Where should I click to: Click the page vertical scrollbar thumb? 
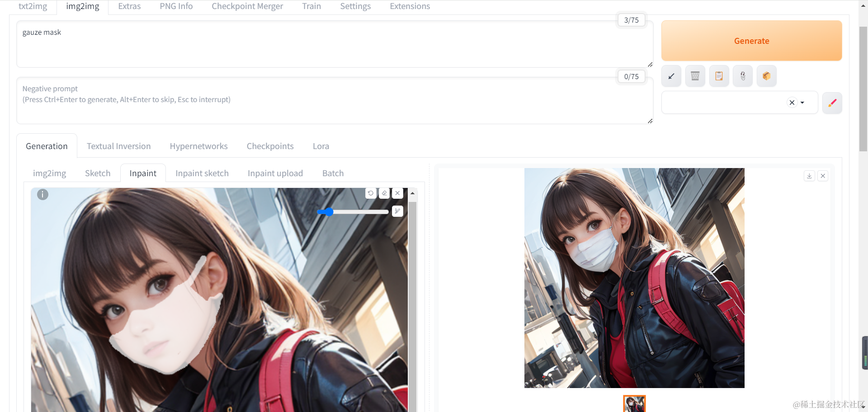pos(863,89)
